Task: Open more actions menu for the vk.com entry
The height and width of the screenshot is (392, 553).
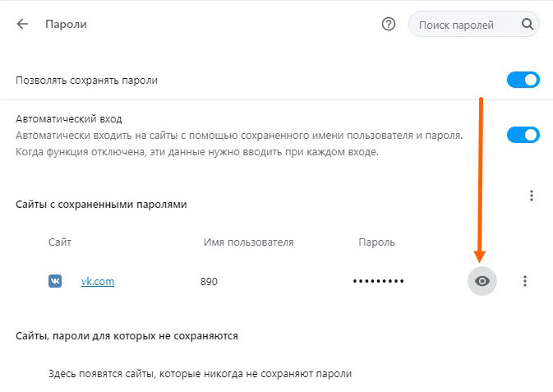Action: click(x=525, y=281)
